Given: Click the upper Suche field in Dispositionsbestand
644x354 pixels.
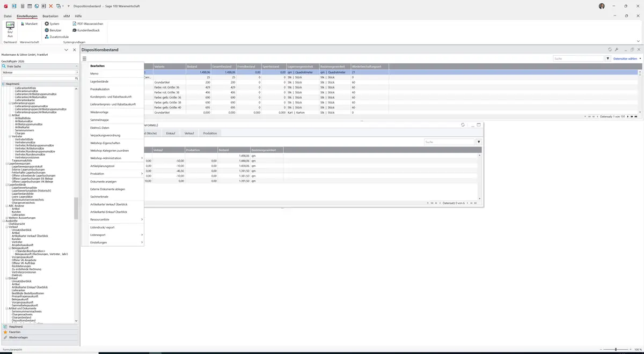Looking at the screenshot, I should pyautogui.click(x=579, y=58).
